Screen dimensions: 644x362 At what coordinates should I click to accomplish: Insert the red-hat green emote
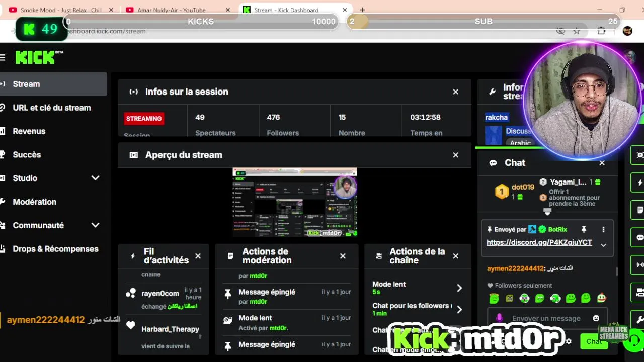[602, 298]
